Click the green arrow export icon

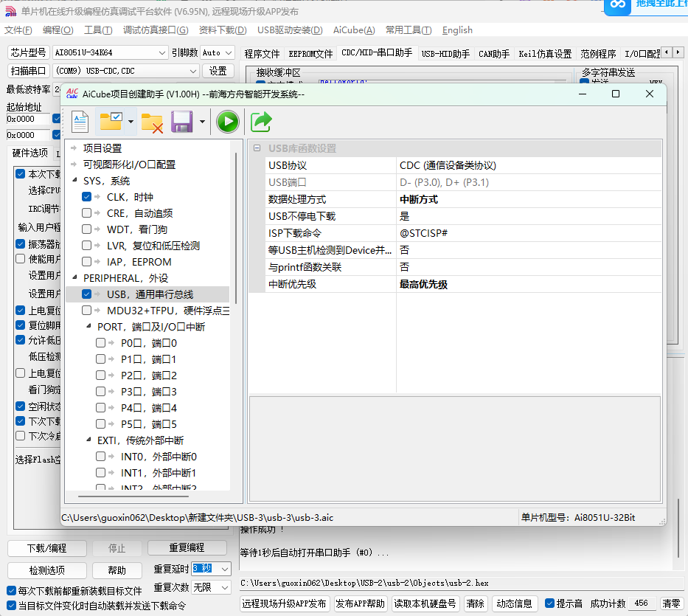click(x=261, y=122)
